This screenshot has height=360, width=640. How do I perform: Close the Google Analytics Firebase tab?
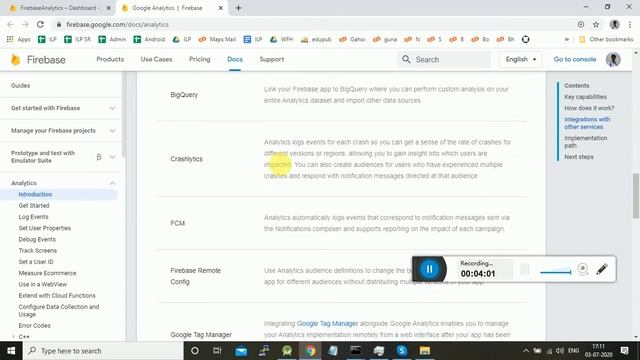(220, 8)
